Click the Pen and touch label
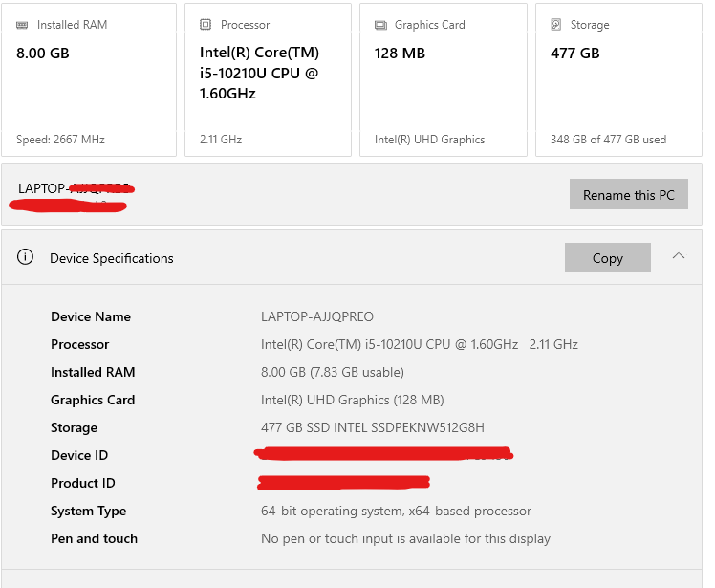Screen dimensions: 715x588 pos(94,538)
